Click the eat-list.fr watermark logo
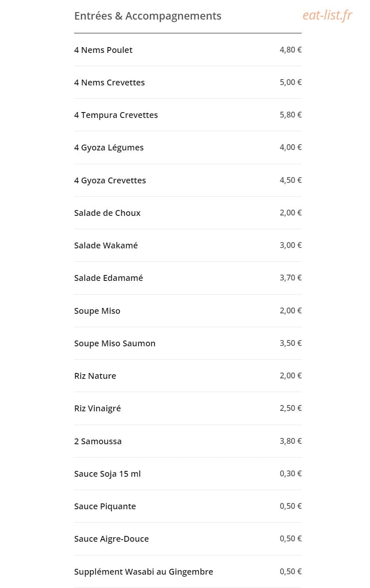 click(x=327, y=15)
